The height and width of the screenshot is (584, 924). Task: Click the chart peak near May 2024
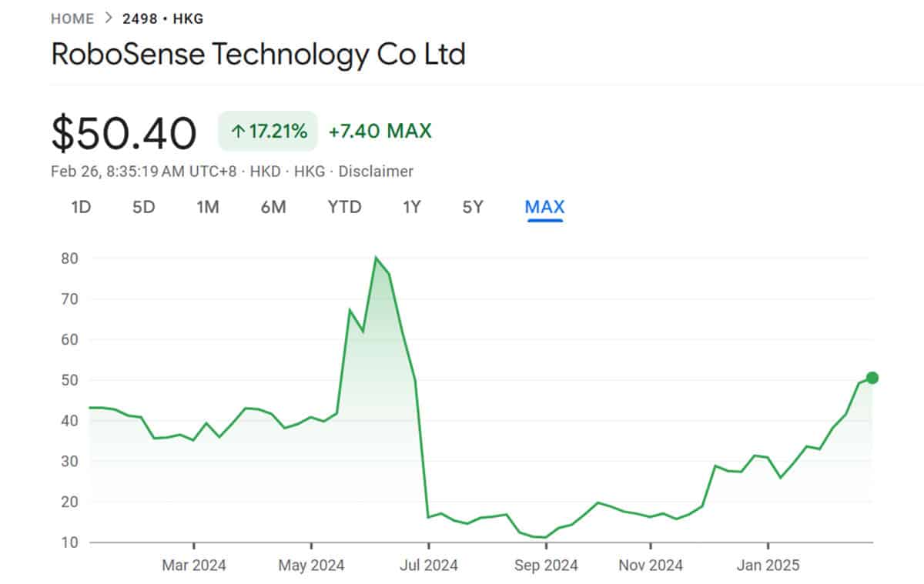376,258
